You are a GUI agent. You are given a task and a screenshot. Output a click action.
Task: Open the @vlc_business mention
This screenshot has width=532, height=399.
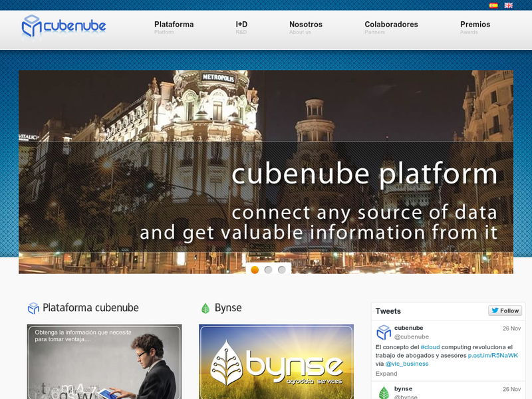point(407,364)
